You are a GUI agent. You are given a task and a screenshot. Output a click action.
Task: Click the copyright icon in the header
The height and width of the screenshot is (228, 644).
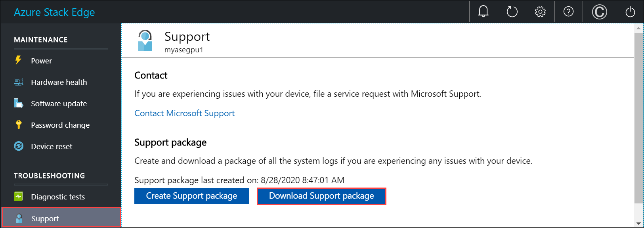click(599, 12)
